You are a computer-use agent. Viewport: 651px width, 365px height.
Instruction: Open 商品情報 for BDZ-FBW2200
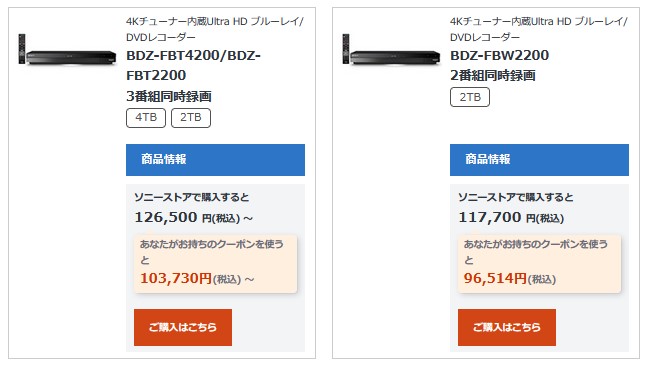click(x=539, y=160)
